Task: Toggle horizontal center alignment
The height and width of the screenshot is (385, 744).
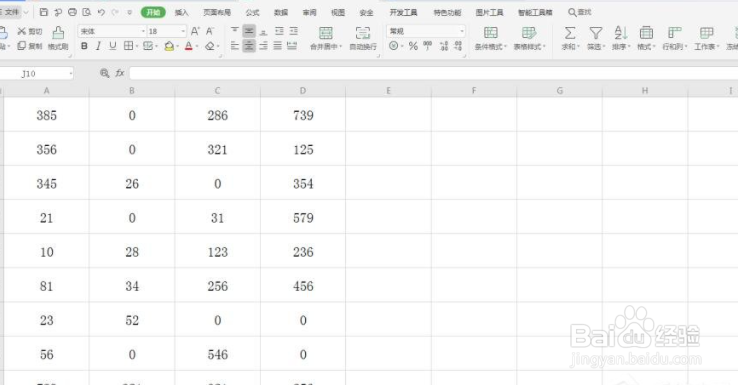Action: [249, 46]
